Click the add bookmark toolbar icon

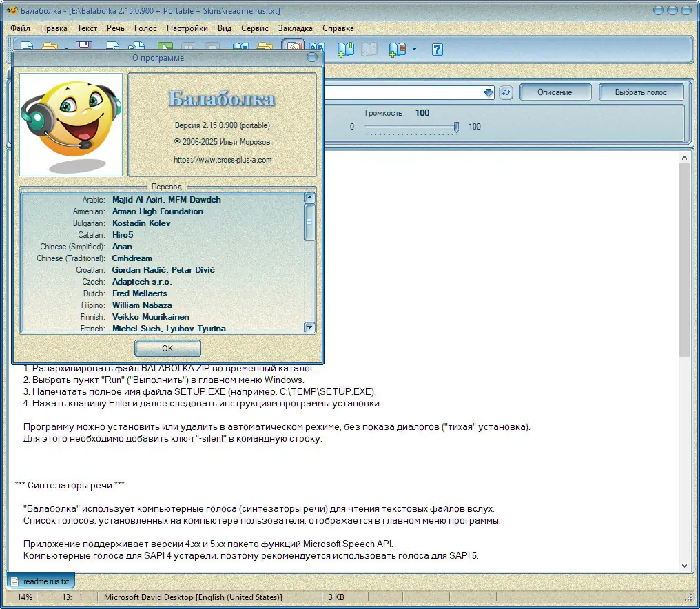coord(346,49)
